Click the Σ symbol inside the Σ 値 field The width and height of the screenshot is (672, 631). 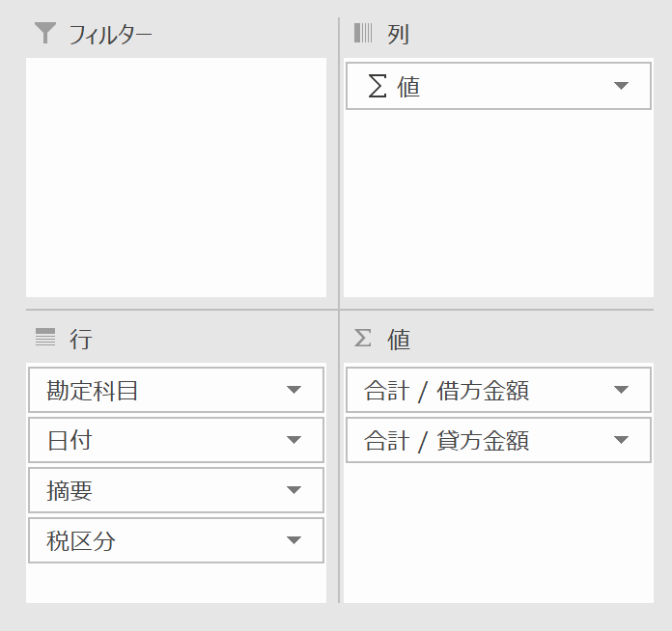point(378,87)
